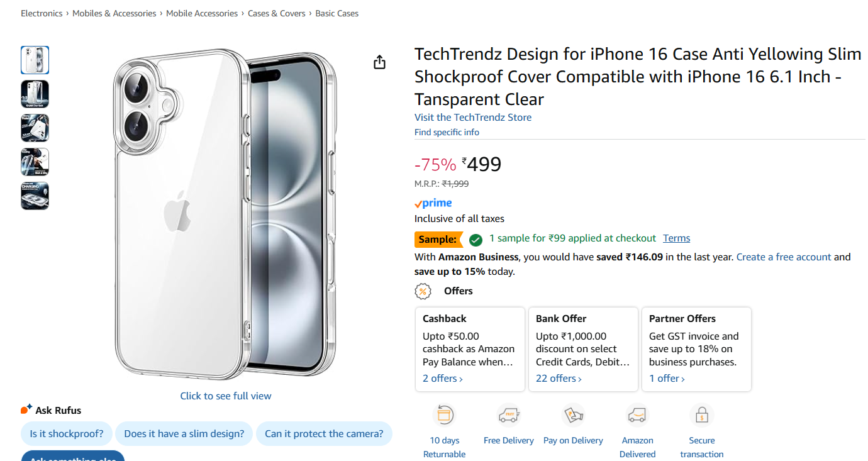This screenshot has height=461, width=868.
Task: Open the sample Terms link
Action: tap(676, 238)
